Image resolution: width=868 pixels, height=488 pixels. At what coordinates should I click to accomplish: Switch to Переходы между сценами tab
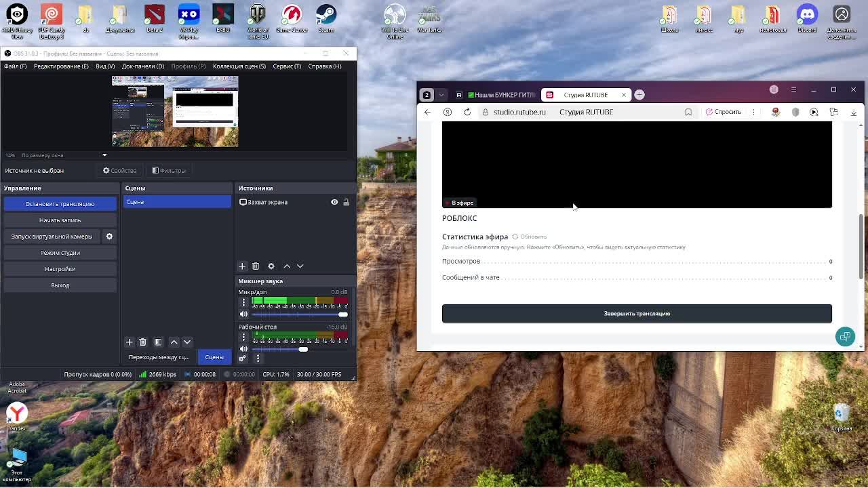(x=159, y=357)
